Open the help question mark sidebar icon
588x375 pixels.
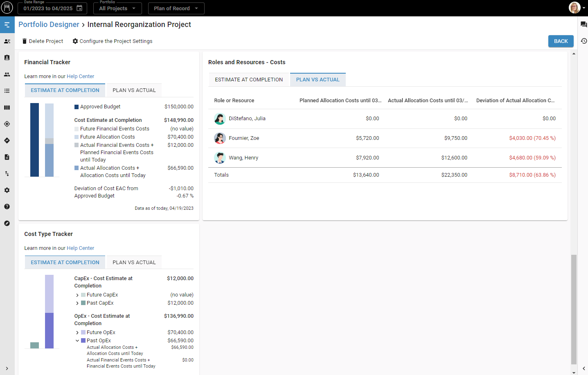click(7, 207)
